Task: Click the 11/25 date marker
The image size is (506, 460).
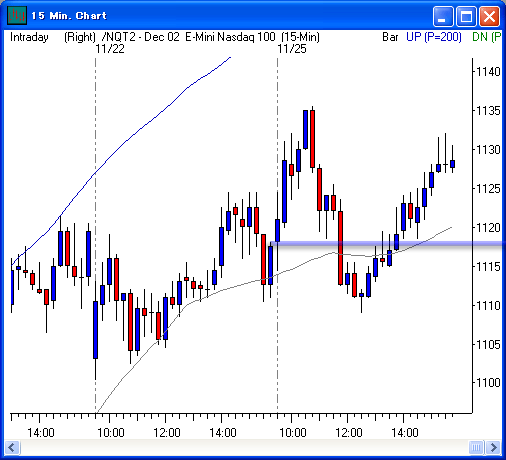Action: [292, 49]
